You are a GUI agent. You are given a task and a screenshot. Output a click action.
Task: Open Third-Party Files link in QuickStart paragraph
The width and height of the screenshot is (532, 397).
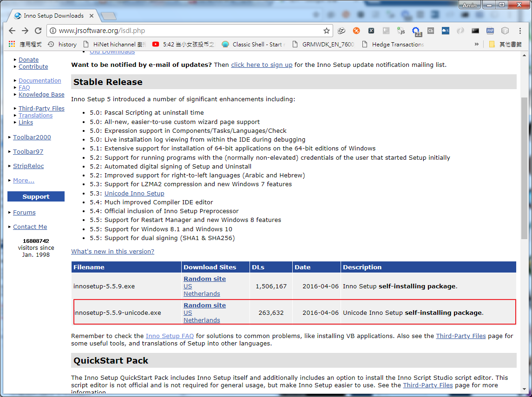[428, 385]
